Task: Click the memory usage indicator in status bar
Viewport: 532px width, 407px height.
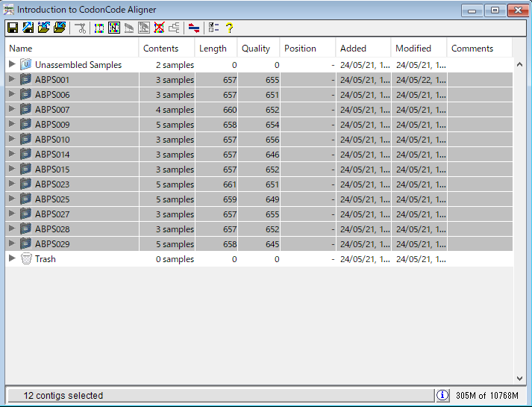Action: click(x=486, y=395)
